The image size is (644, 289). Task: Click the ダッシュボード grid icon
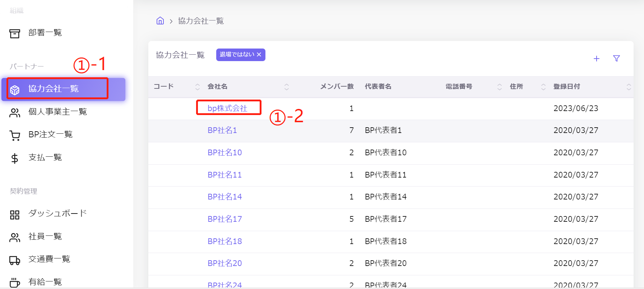[15, 215]
